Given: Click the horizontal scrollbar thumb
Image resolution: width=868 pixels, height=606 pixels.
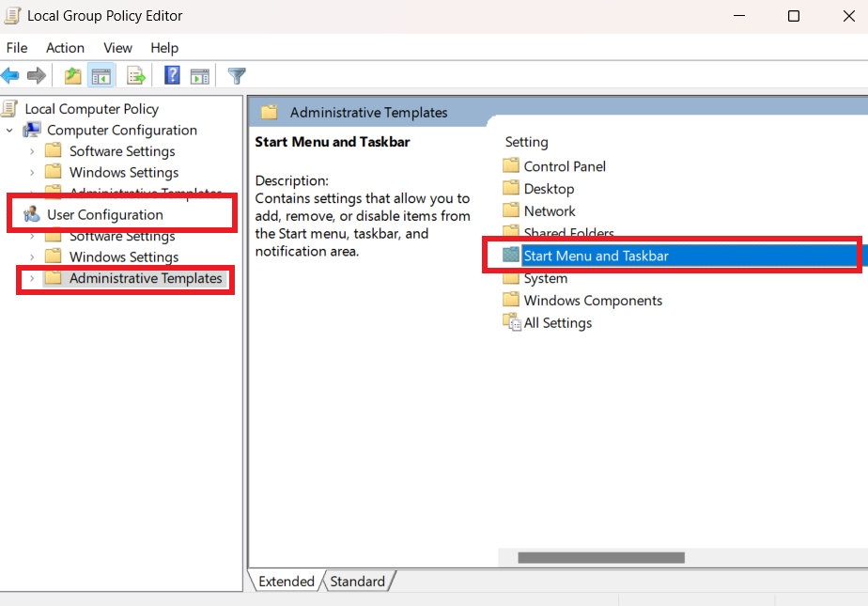Looking at the screenshot, I should tap(601, 557).
